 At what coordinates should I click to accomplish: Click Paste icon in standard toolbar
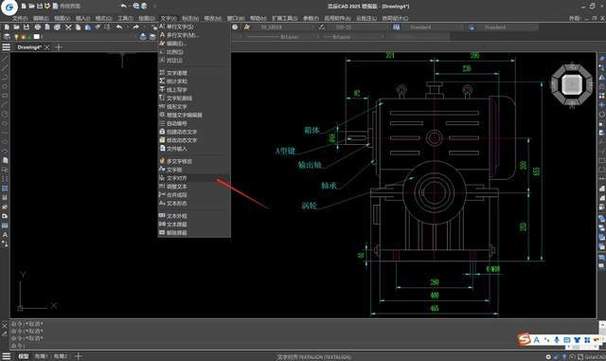click(88, 27)
